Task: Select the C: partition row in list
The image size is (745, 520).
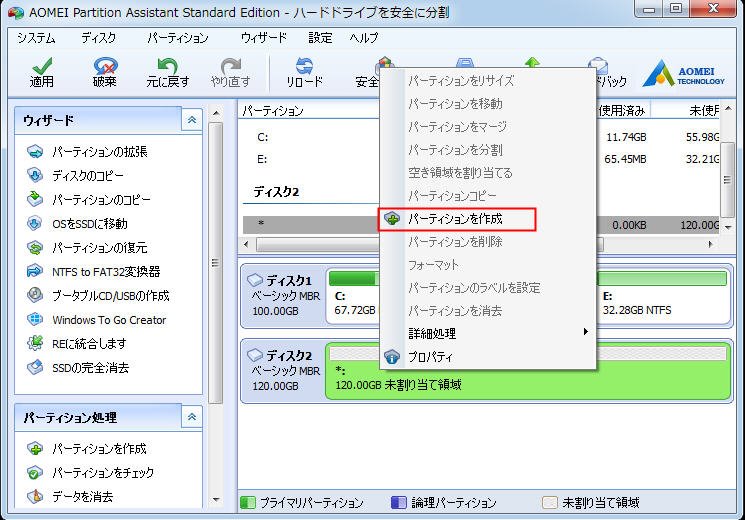Action: pyautogui.click(x=481, y=137)
